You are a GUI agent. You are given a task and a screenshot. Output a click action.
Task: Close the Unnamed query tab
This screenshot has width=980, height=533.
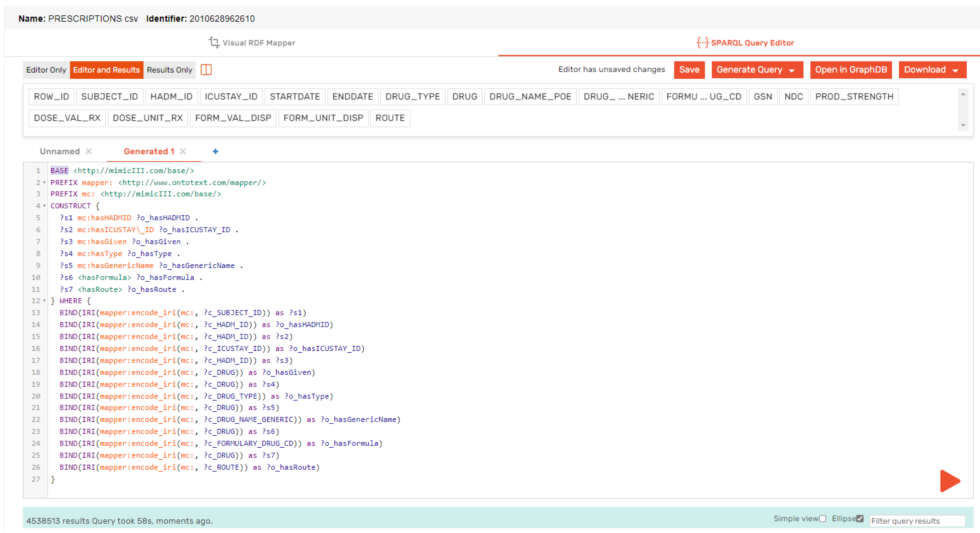(x=89, y=152)
